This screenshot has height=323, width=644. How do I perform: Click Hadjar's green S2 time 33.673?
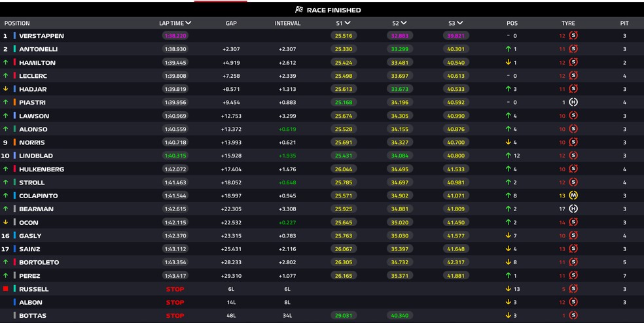coord(400,89)
